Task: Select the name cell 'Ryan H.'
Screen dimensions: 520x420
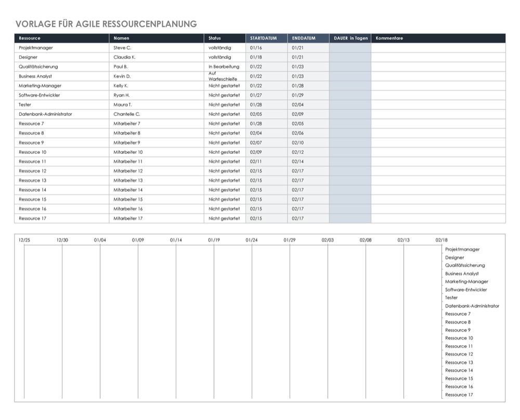Action: click(x=157, y=95)
